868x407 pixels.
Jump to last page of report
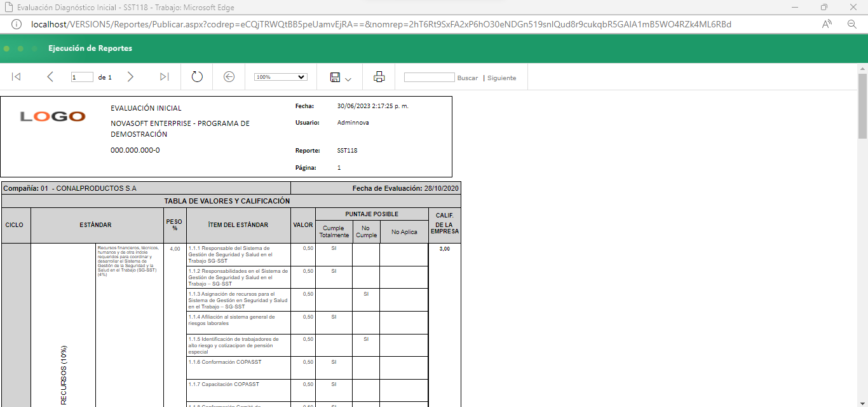tap(164, 77)
